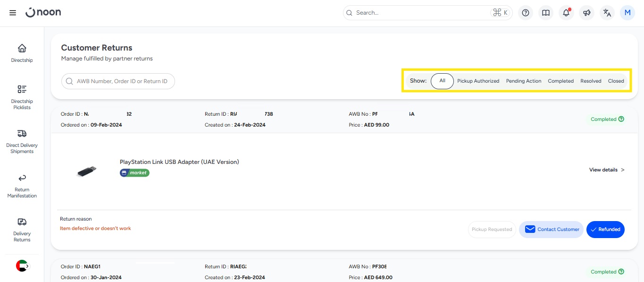The image size is (644, 282).
Task: Click the announcements megaphone icon
Action: click(587, 13)
